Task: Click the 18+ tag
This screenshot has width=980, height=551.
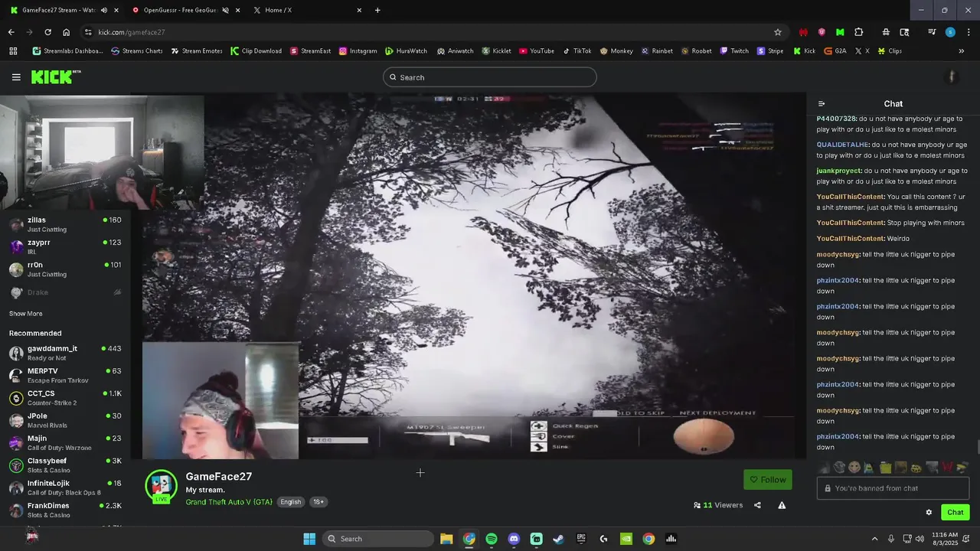Action: (x=318, y=502)
